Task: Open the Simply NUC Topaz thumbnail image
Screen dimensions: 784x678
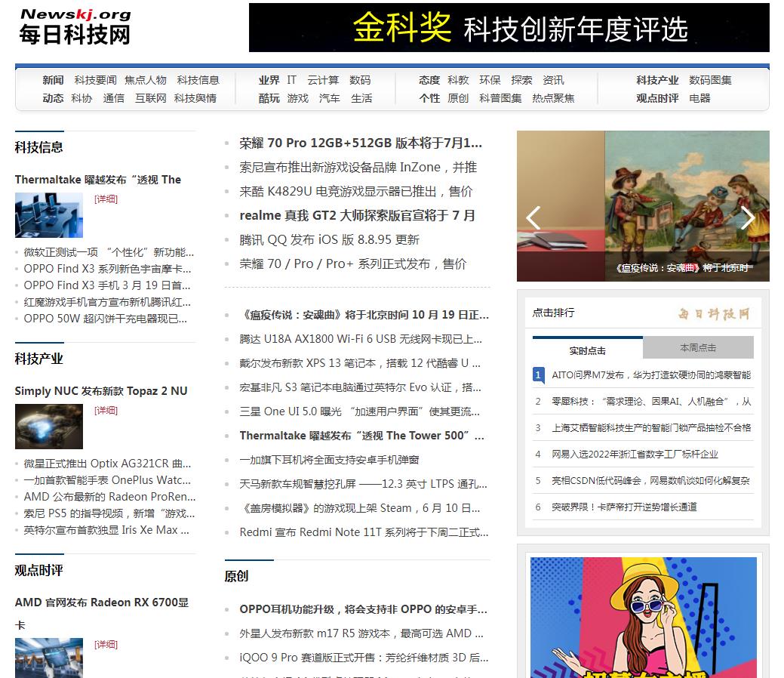Action: [49, 427]
